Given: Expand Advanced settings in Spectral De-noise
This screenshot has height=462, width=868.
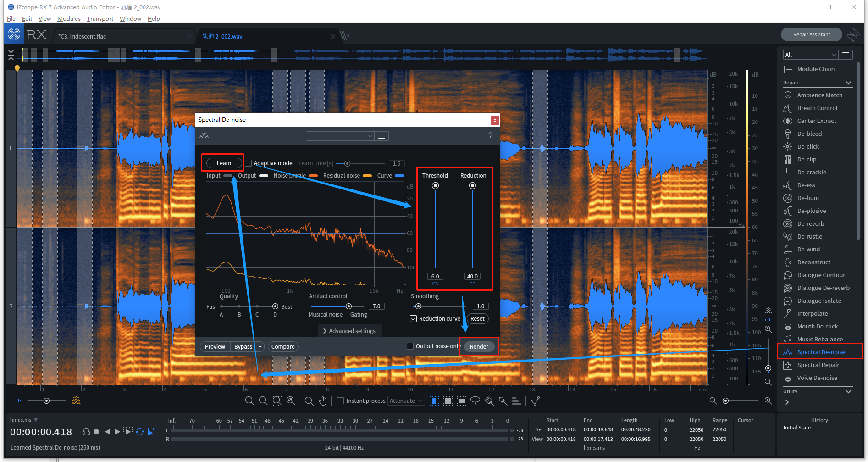Looking at the screenshot, I should tap(349, 331).
